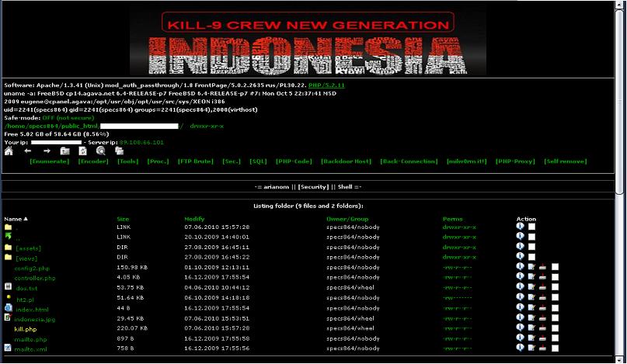Check the dos.txt row checkbox
The height and width of the screenshot is (364, 627).
pos(555,287)
